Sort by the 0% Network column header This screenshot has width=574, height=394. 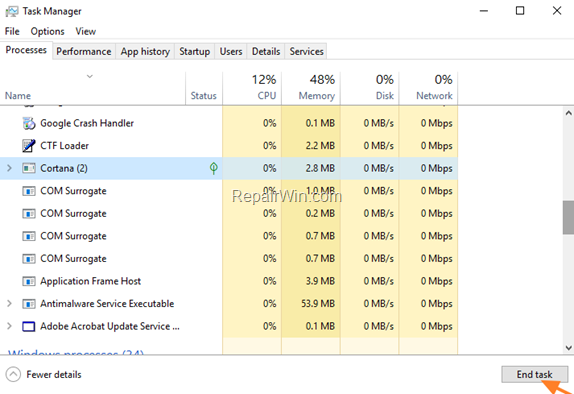pyautogui.click(x=428, y=88)
